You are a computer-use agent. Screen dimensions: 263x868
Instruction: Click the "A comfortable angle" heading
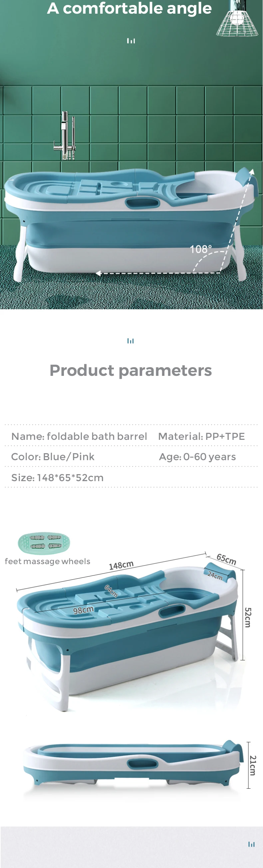(129, 8)
